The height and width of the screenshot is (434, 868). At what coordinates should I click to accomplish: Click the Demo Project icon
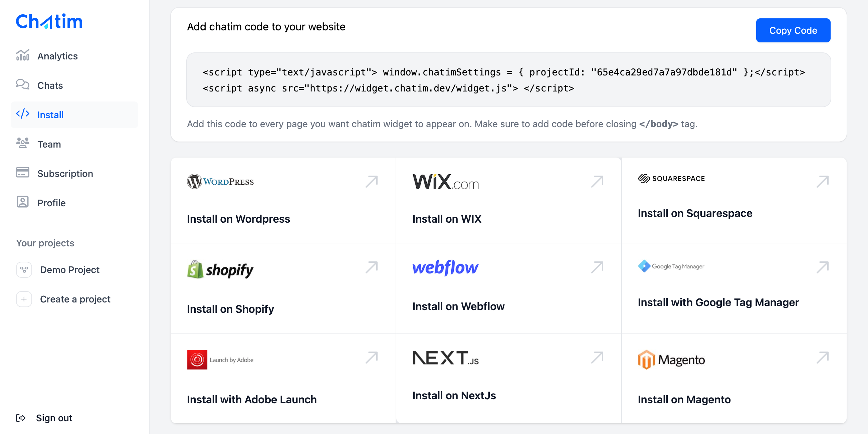[x=24, y=269]
